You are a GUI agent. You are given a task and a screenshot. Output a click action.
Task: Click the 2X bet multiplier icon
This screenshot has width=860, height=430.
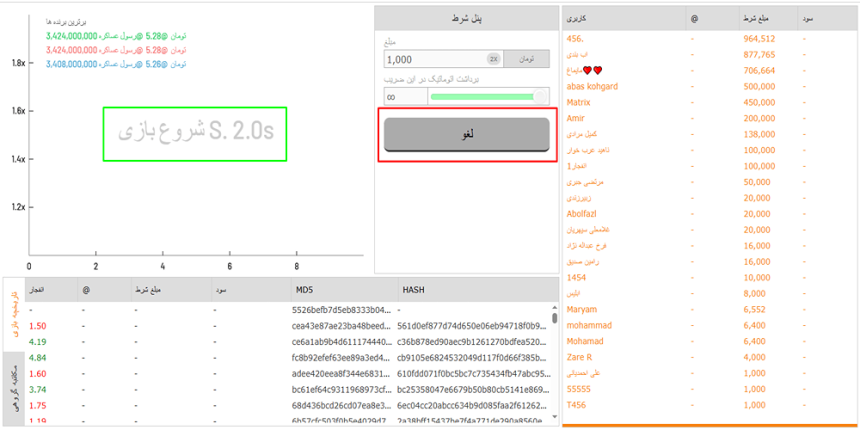click(x=493, y=60)
